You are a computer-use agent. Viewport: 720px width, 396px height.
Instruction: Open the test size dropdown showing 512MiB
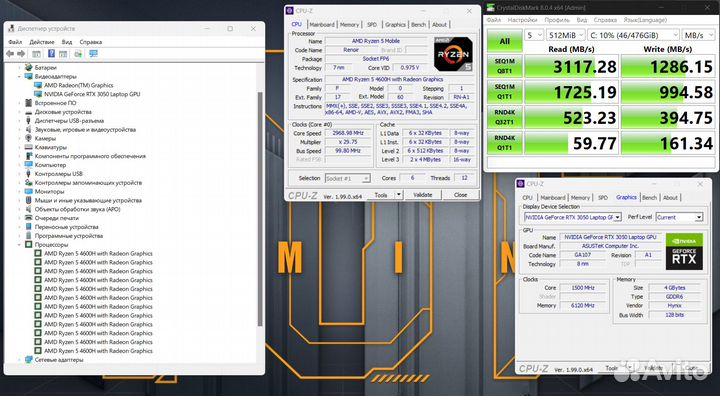[x=566, y=35]
